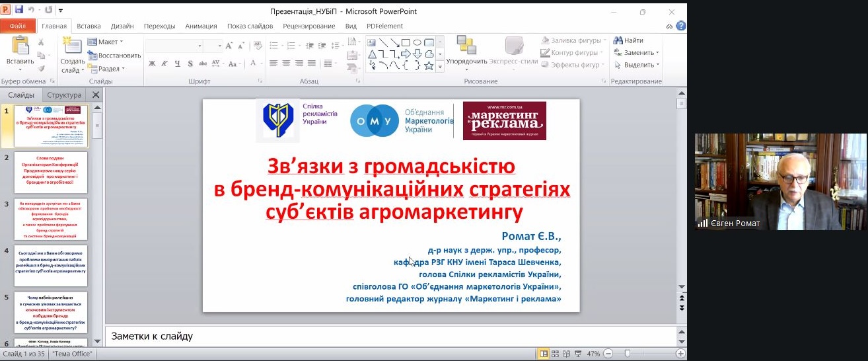The width and height of the screenshot is (868, 361).
Task: Apply center text alignment
Action: pyautogui.click(x=286, y=63)
